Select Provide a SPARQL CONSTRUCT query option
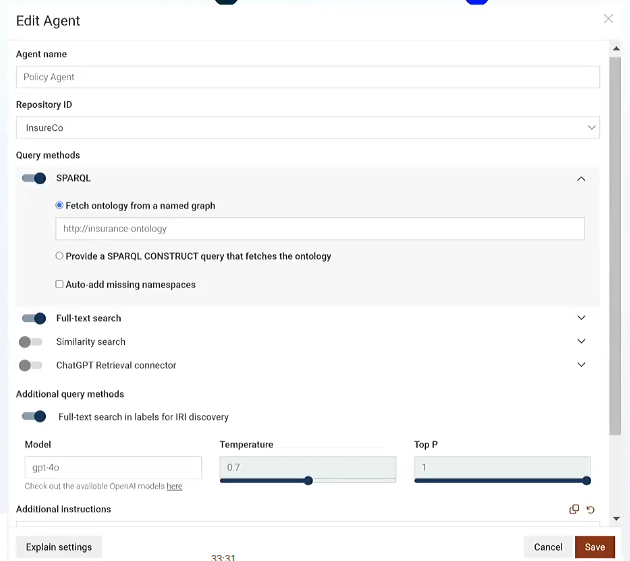This screenshot has width=630, height=561. click(x=59, y=256)
